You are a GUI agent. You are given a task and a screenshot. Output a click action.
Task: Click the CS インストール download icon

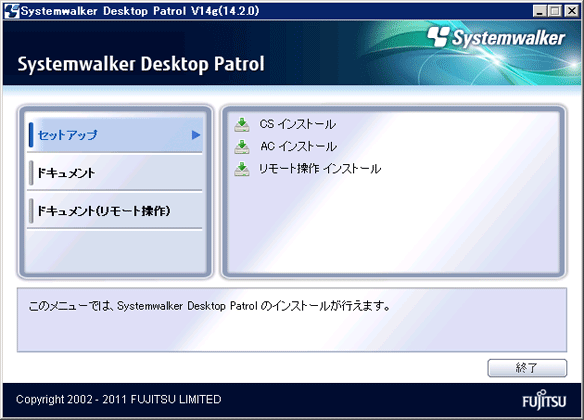coord(242,125)
